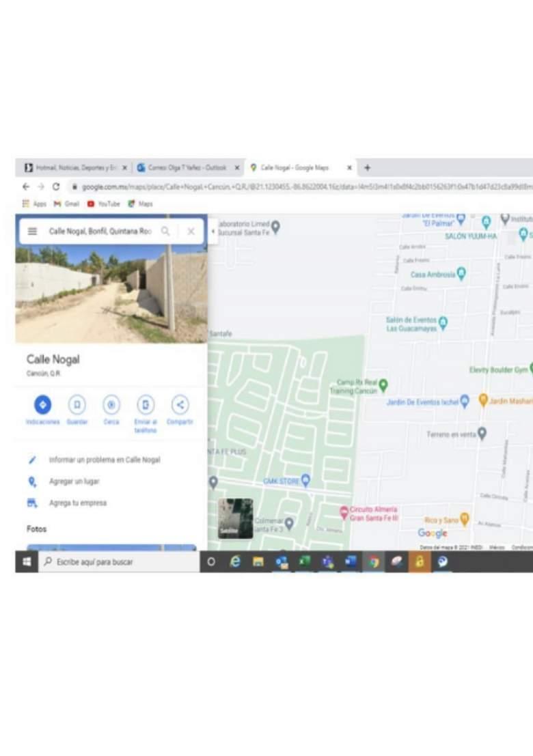
Task: Click the Casa Ambrosia map marker
Action: (461, 275)
